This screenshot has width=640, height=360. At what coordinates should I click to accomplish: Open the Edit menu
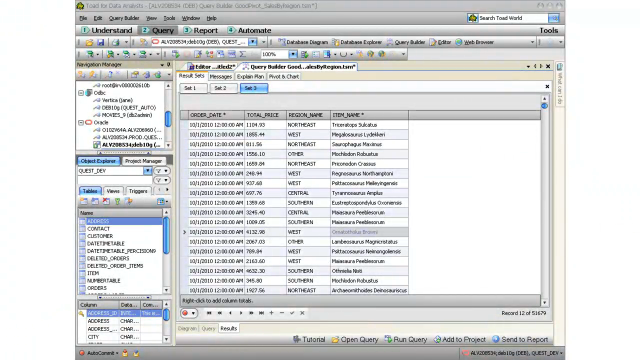tap(98, 18)
